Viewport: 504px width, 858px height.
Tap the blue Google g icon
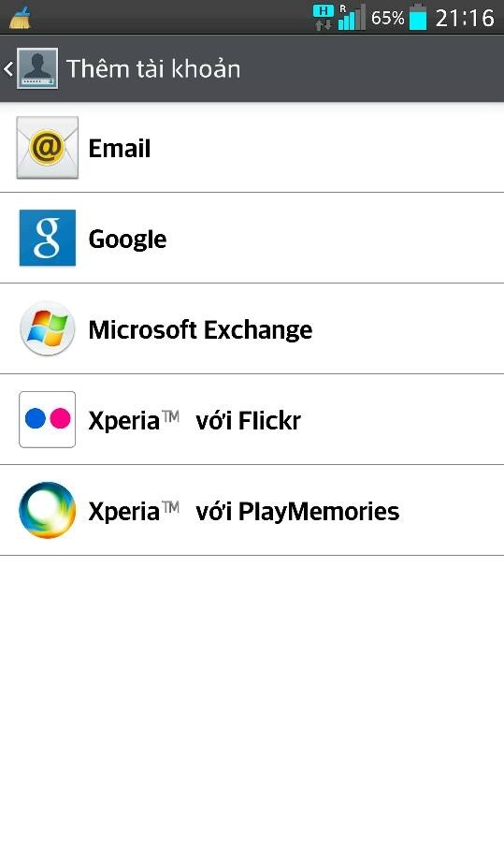(48, 238)
